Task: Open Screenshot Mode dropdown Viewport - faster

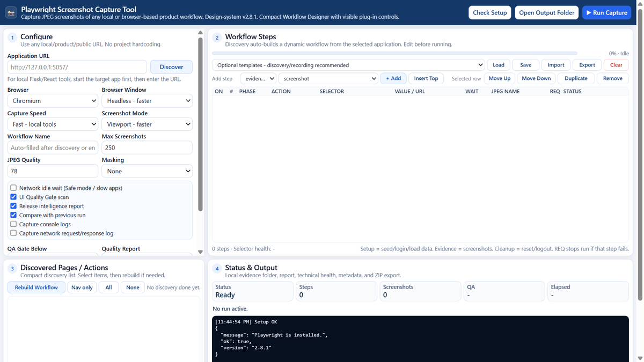Action: [x=147, y=124]
